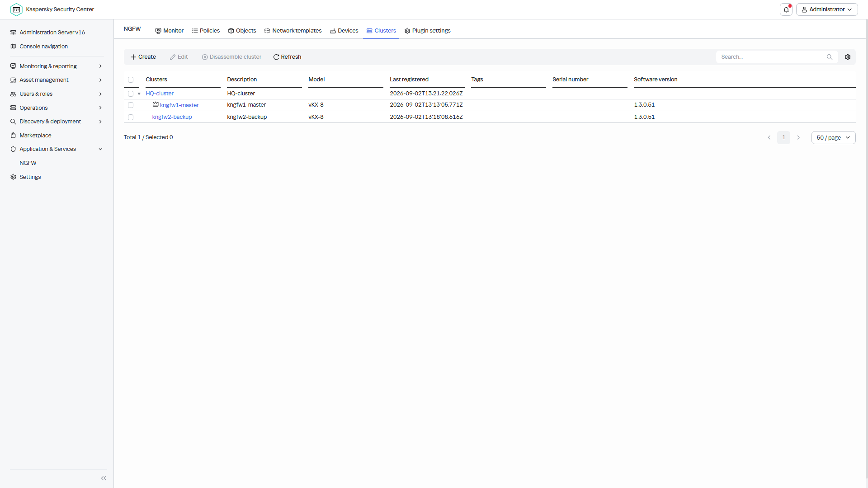The width and height of the screenshot is (868, 488).
Task: Collapse the sidebar with the double-chevron icon
Action: [x=104, y=478]
